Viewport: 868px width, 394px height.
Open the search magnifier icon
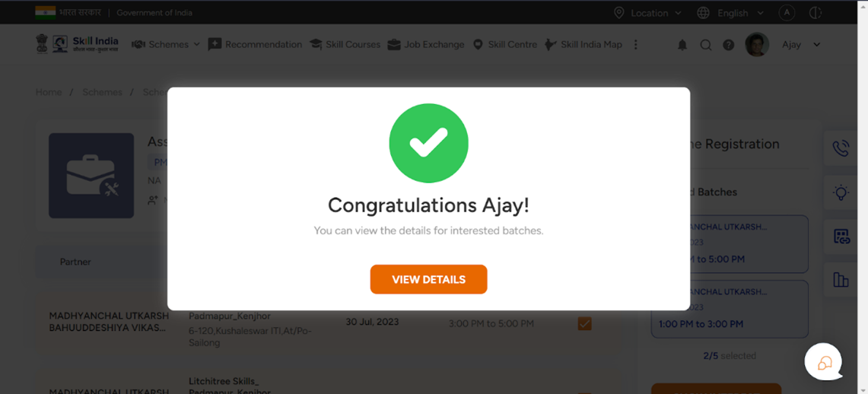[x=706, y=45]
